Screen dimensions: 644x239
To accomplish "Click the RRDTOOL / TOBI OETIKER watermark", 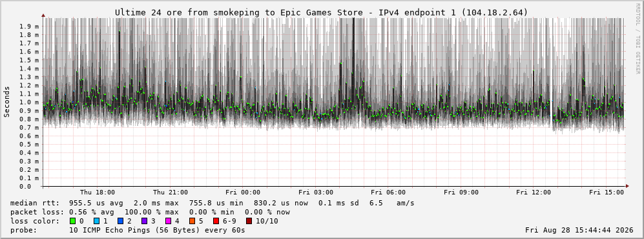I will click(638, 39).
